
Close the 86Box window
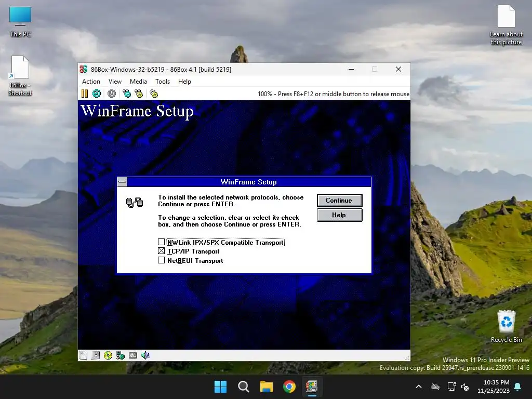398,69
